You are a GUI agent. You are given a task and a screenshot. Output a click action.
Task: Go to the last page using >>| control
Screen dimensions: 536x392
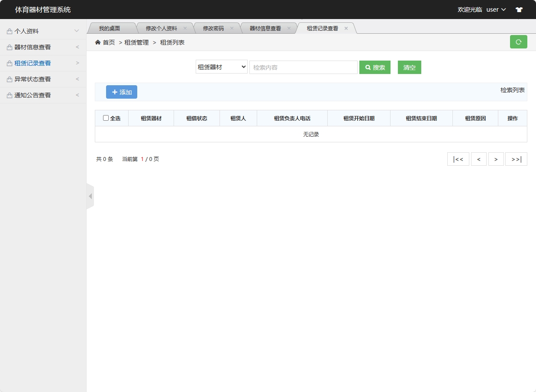point(516,159)
